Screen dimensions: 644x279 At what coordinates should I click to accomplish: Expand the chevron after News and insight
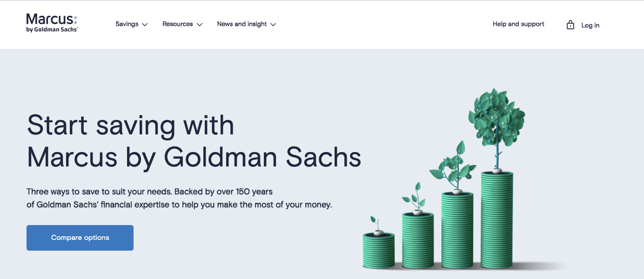(x=273, y=25)
